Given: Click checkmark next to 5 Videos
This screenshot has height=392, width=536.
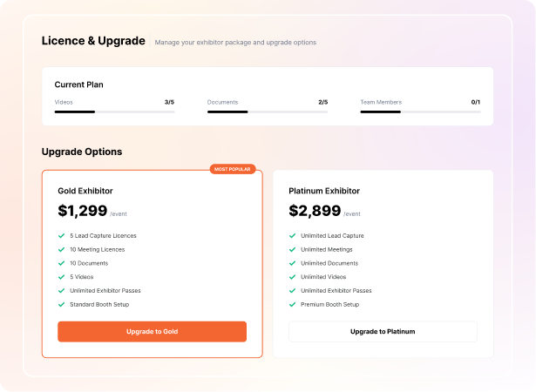Looking at the screenshot, I should click(62, 277).
